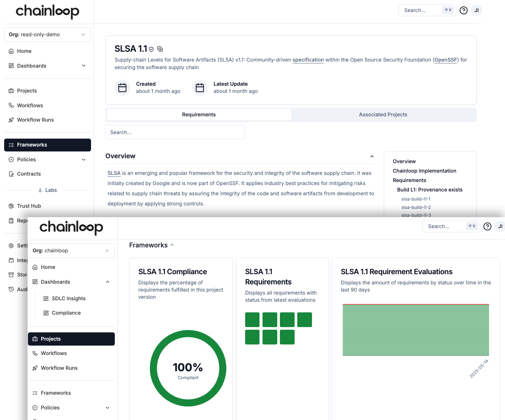Jump to Chainloop Implementation in the page outline
The height and width of the screenshot is (420, 505).
(x=425, y=171)
